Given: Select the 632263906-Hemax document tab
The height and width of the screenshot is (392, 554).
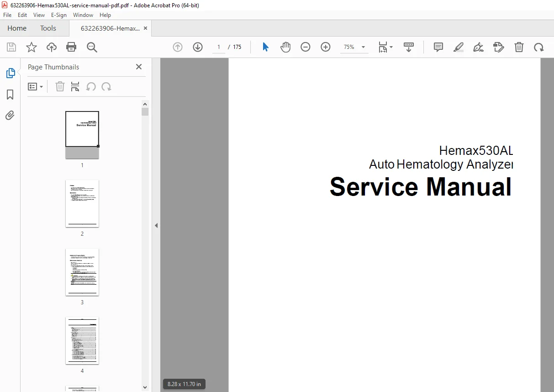Looking at the screenshot, I should 110,28.
